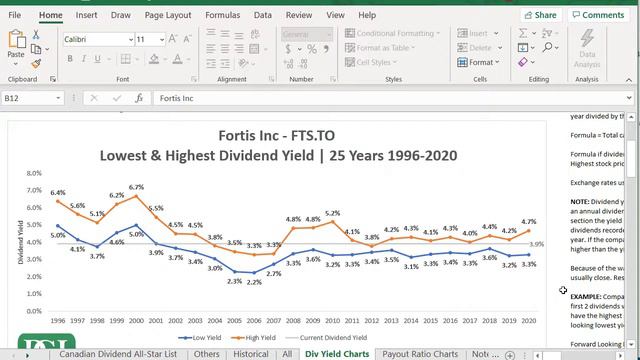Viewport: 640px width, 360px height.
Task: Toggle Italic formatting
Action: [83, 59]
